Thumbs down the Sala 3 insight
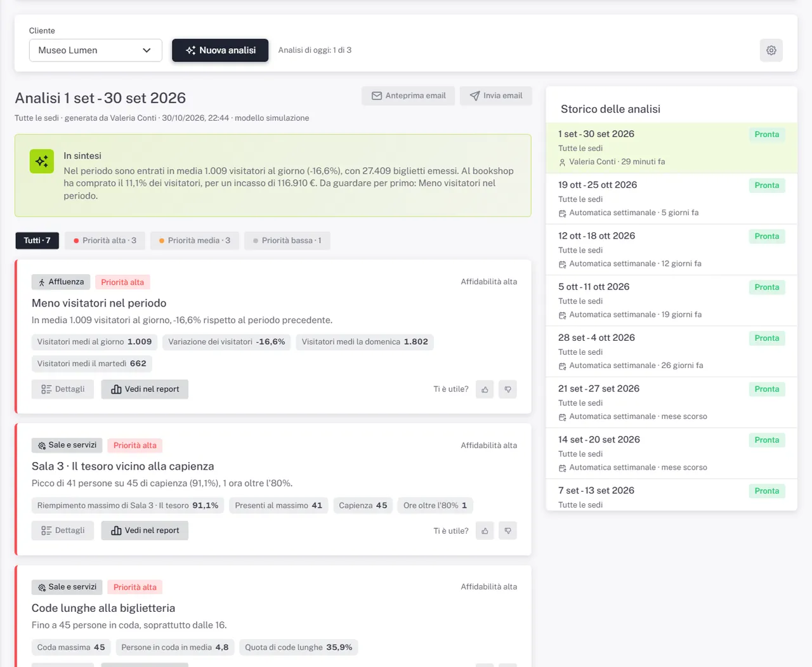The image size is (812, 667). pos(507,531)
